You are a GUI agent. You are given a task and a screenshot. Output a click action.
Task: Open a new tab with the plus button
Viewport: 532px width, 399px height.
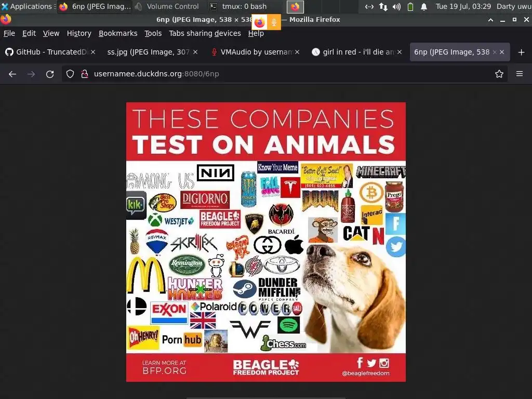(522, 52)
